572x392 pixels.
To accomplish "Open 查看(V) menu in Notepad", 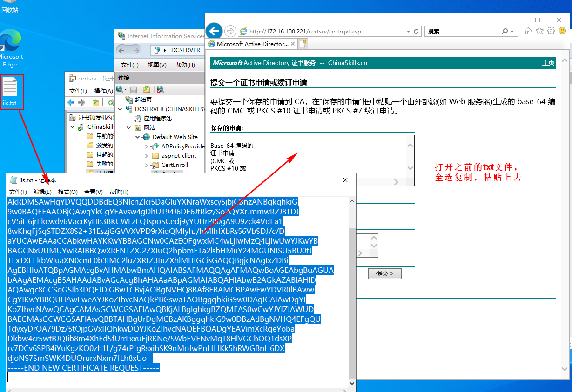I will click(x=94, y=192).
